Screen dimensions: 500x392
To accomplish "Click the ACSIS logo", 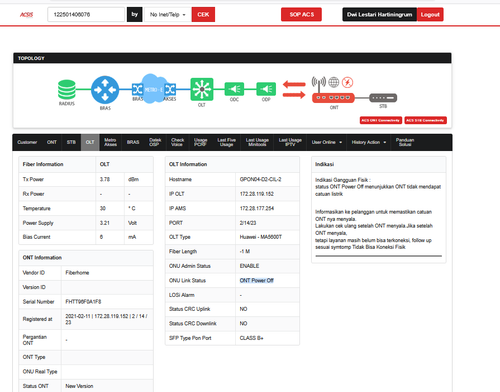I will (26, 15).
